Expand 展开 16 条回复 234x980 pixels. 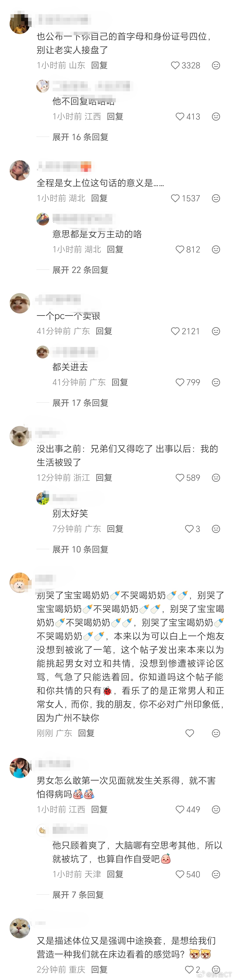[x=80, y=137]
